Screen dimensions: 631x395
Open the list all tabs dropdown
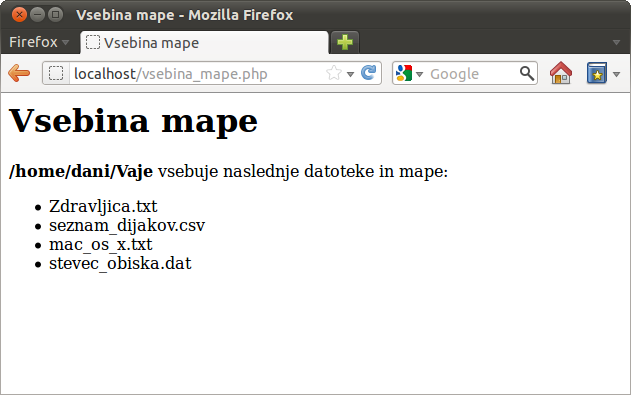[616, 42]
